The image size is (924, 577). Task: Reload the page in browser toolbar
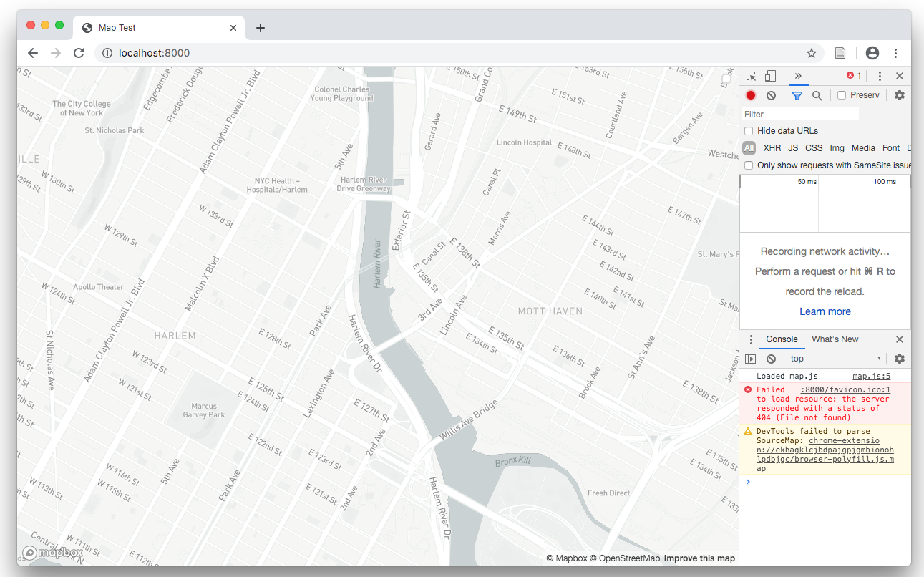click(79, 53)
